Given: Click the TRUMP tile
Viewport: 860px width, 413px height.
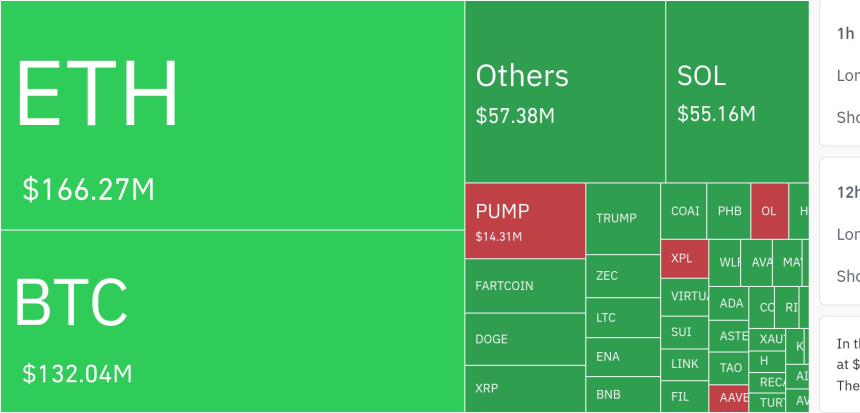Looking at the screenshot, I should 622,218.
